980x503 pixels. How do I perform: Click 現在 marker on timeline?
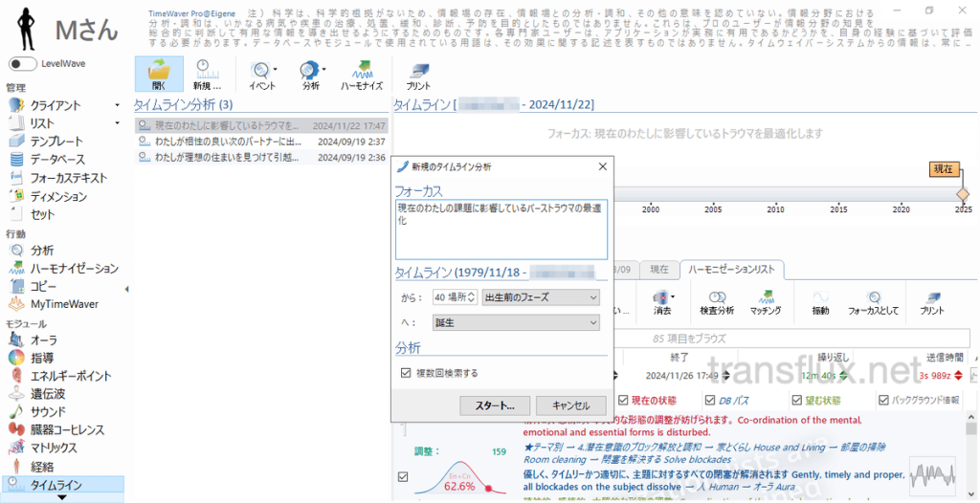coord(943,168)
